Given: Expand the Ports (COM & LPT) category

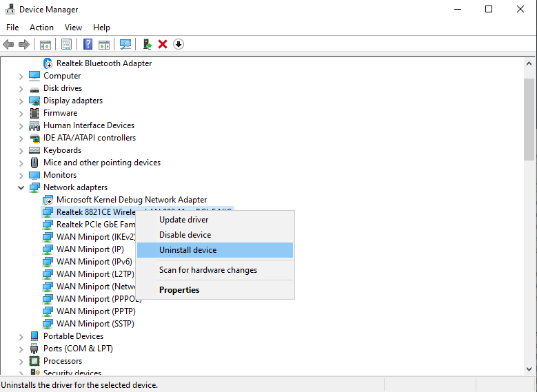Looking at the screenshot, I should [21, 349].
